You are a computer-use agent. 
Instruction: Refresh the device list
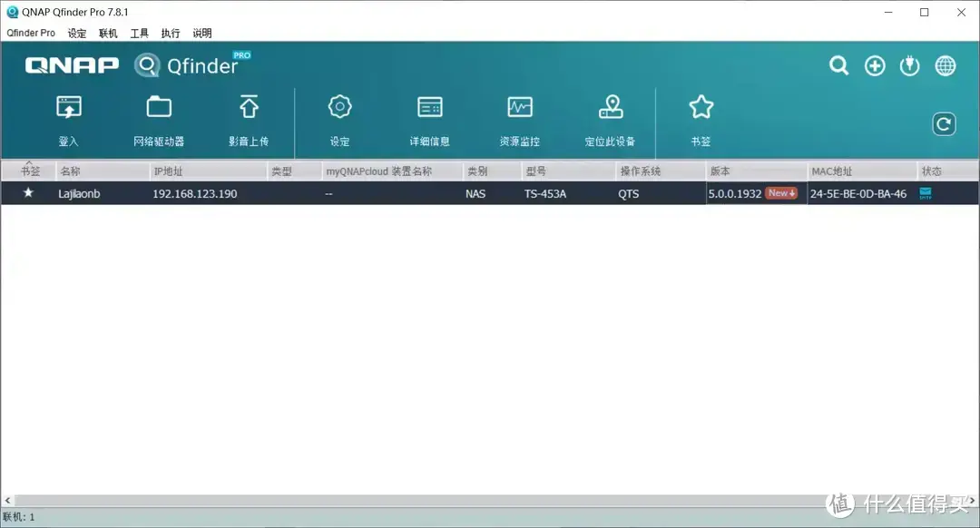click(x=944, y=123)
